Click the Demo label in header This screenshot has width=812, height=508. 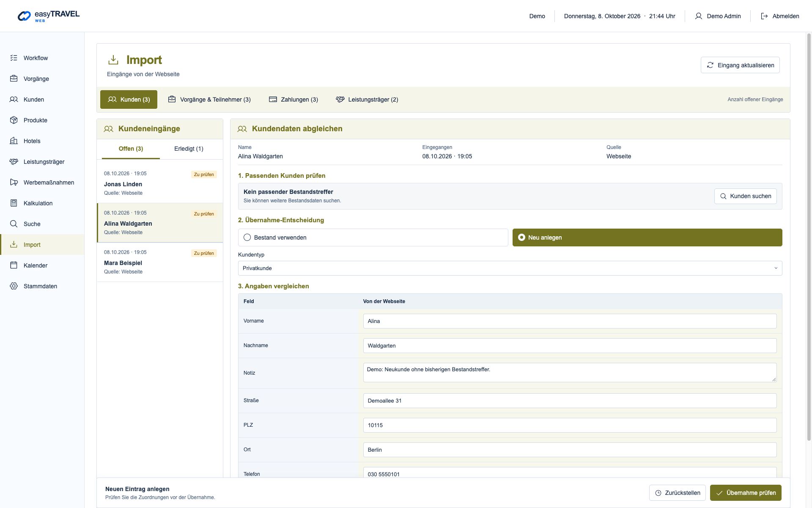point(537,16)
